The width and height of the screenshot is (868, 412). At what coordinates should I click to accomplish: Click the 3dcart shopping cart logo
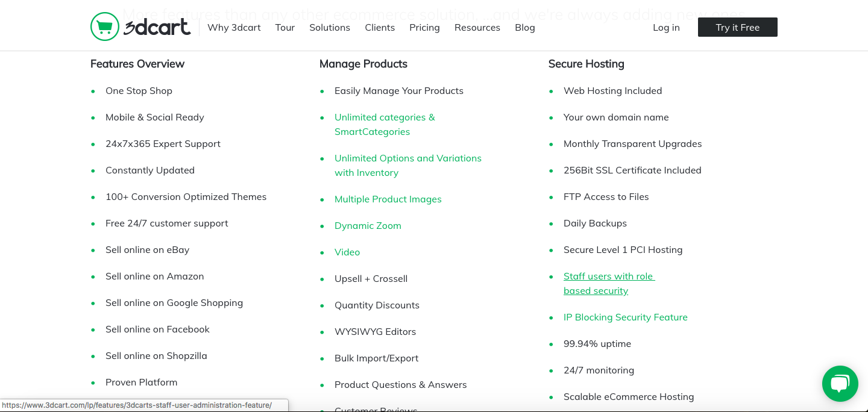tap(140, 27)
